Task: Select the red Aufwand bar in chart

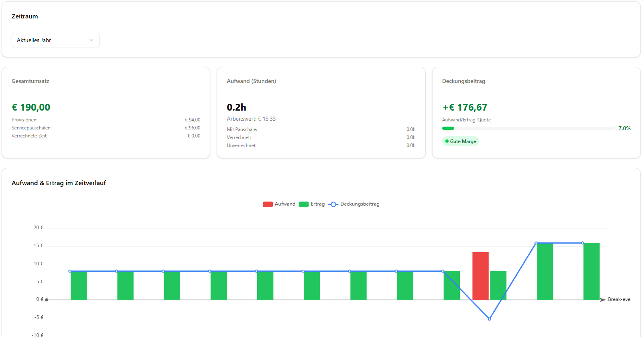Action: [x=480, y=276]
